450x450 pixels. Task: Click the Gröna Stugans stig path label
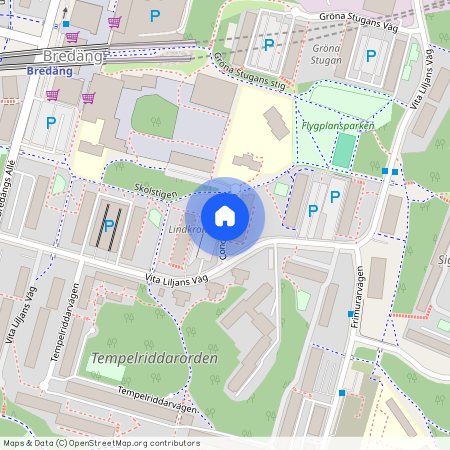[x=249, y=71]
